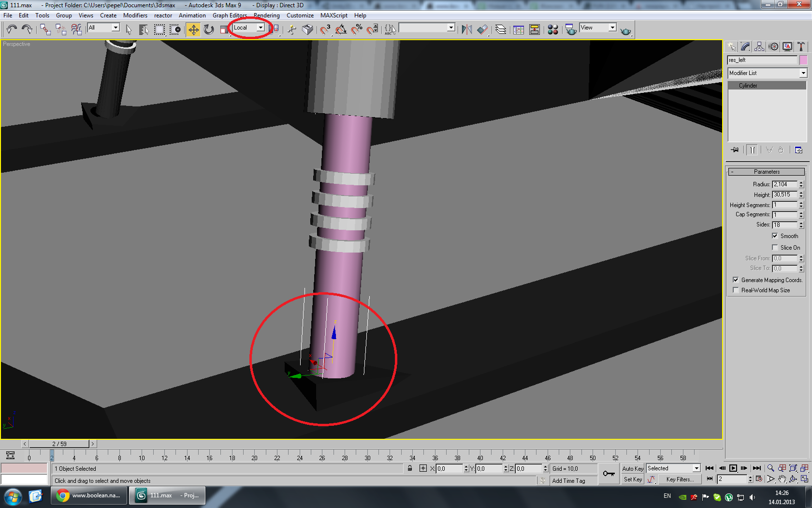The width and height of the screenshot is (812, 508).
Task: Activate the Select and Move tool
Action: (193, 30)
